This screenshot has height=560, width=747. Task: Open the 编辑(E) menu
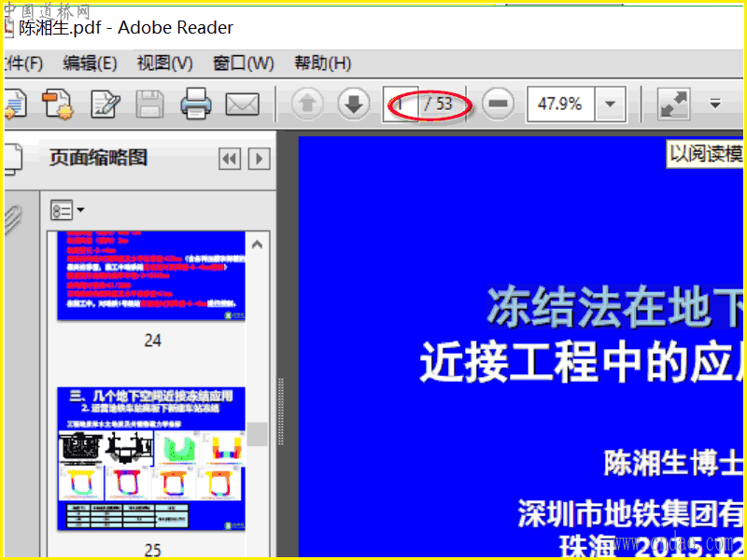pos(90,63)
